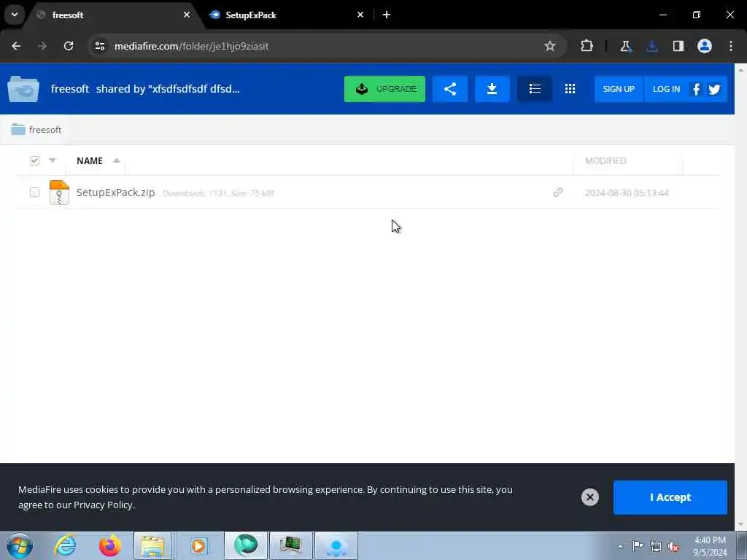Click the MediaFire folder logo in header
747x560 pixels.
click(23, 89)
